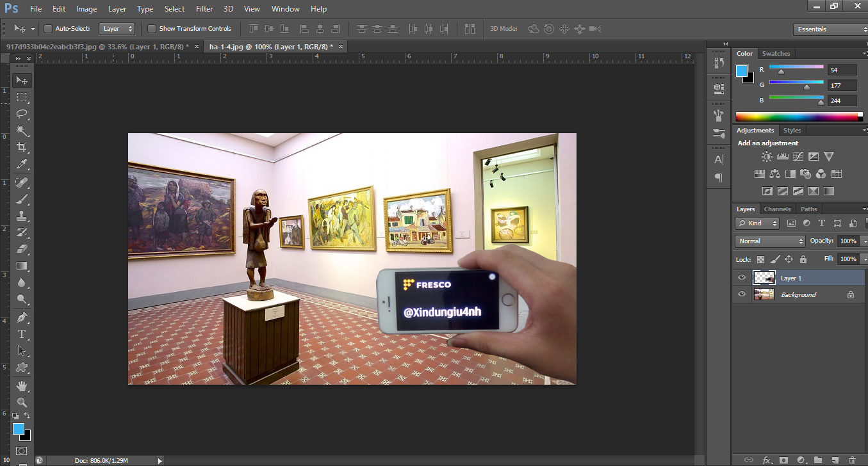Activate the Zoom tool
The image size is (868, 466).
pos(22,402)
